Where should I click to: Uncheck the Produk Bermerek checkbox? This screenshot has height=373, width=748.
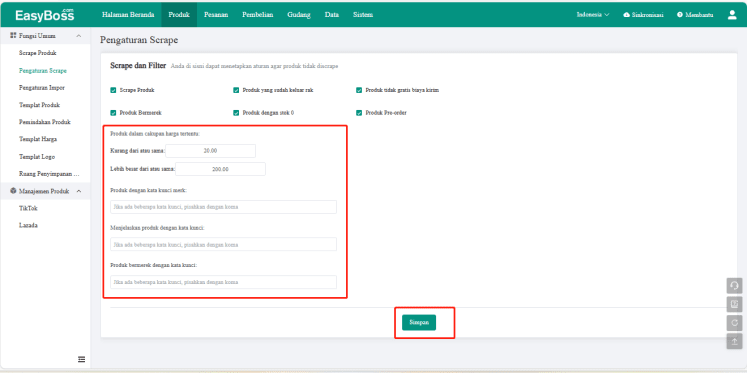[x=114, y=113]
